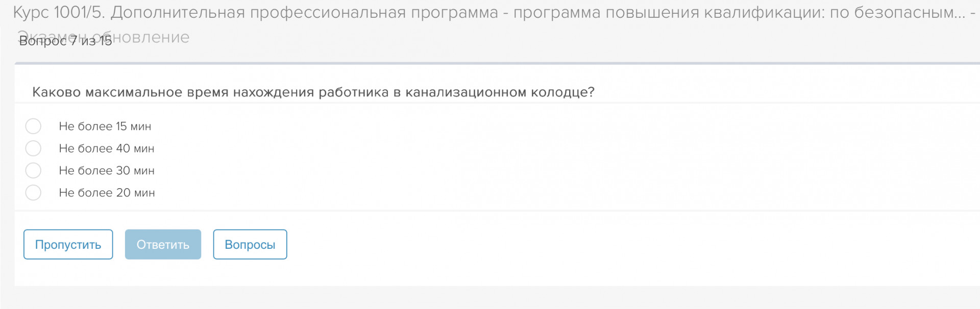Choose the 'Не более 40 мин' radio option
This screenshot has width=980, height=309.
click(33, 148)
